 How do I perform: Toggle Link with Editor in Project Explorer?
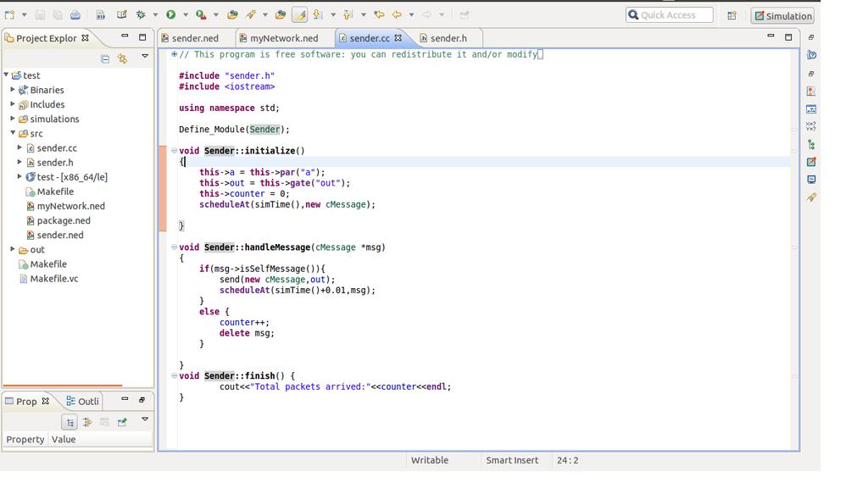pyautogui.click(x=122, y=58)
